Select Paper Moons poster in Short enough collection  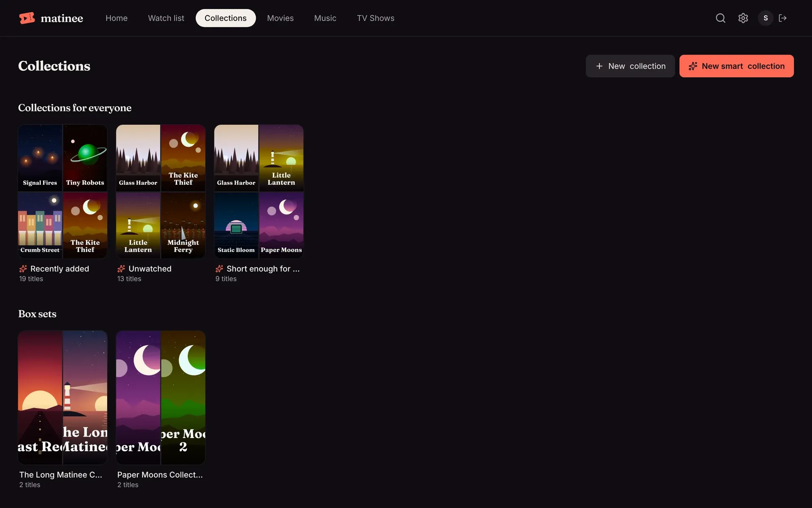coord(281,225)
